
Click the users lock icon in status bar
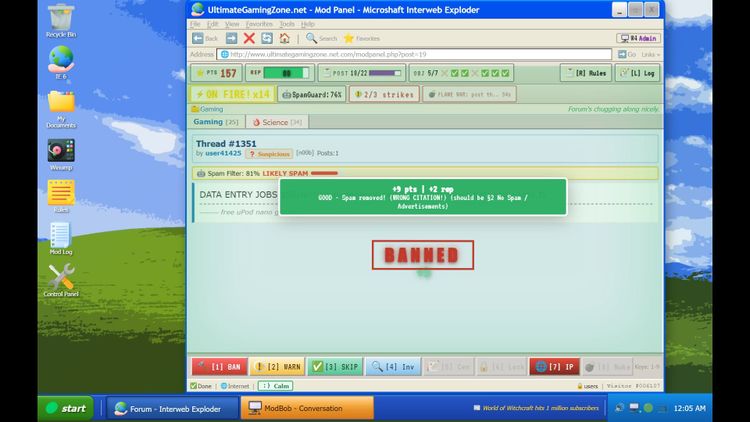[580, 386]
